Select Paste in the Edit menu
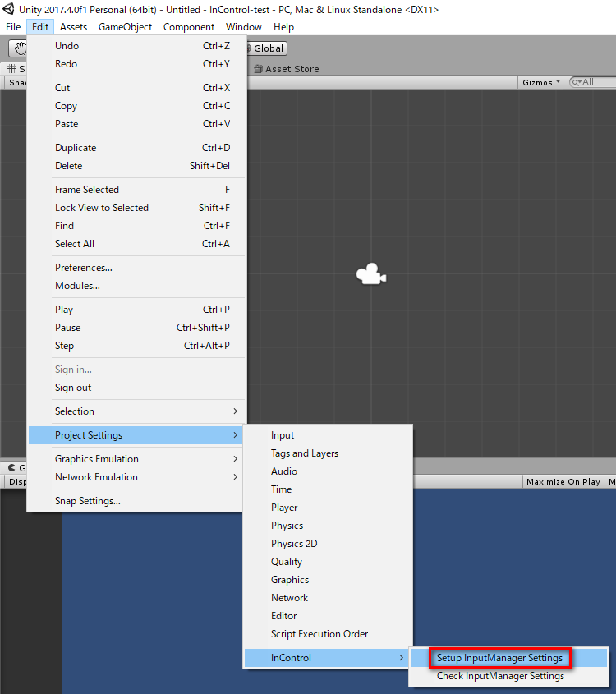Image resolution: width=616 pixels, height=694 pixels. (136, 124)
